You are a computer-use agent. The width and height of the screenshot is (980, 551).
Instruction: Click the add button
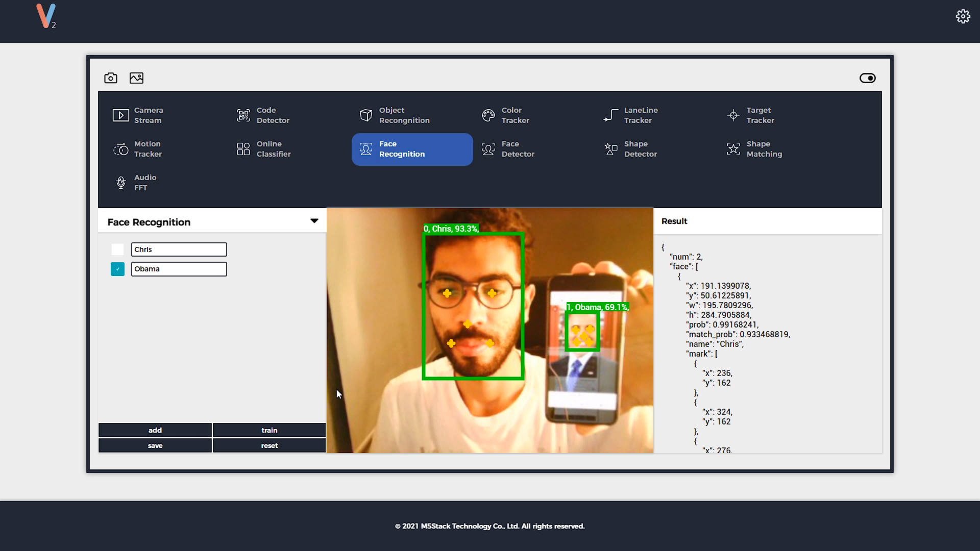coord(155,430)
